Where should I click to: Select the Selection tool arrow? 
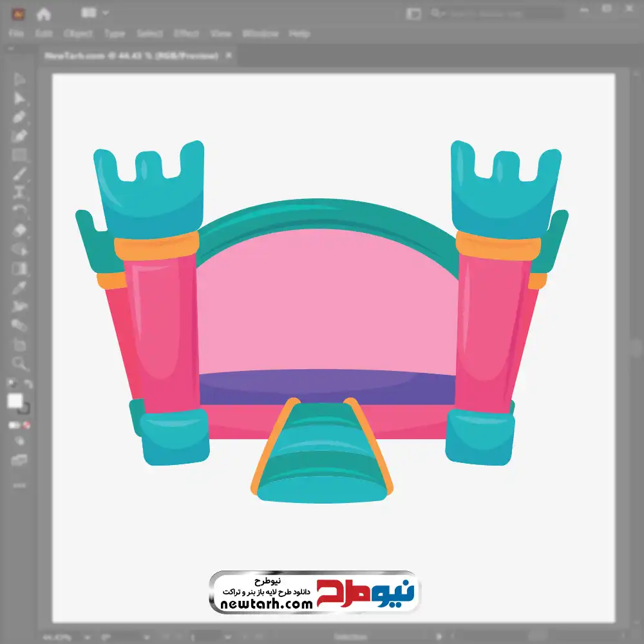coord(19,79)
